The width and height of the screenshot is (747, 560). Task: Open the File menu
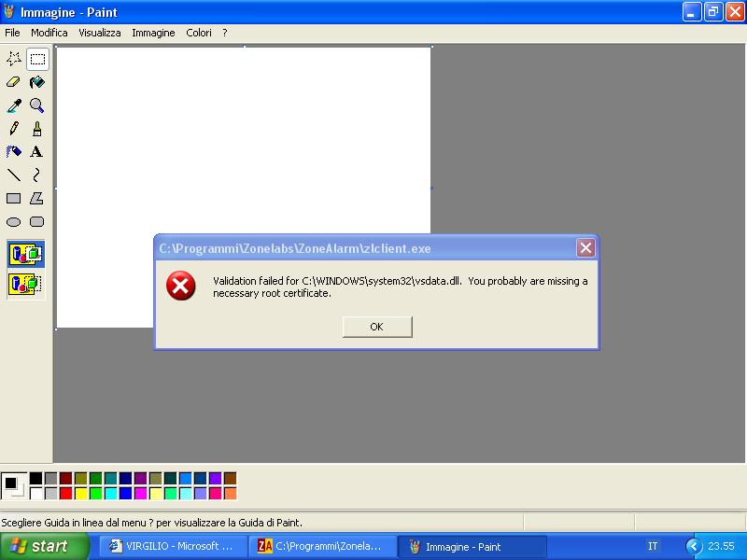[12, 33]
